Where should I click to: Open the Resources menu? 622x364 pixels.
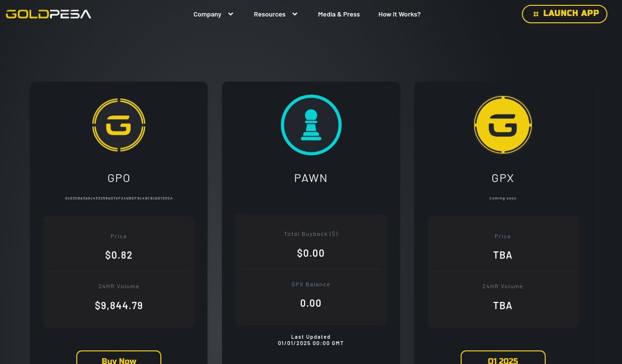click(x=270, y=15)
